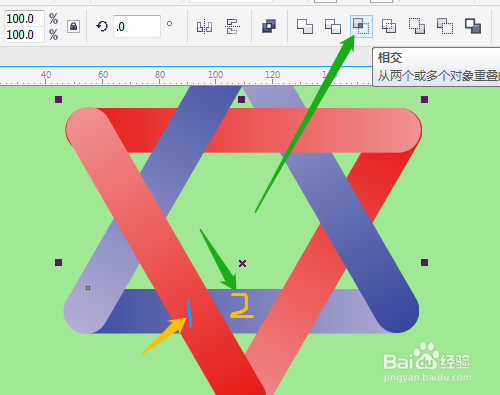The width and height of the screenshot is (500, 395).
Task: Click the top-right selection handle
Action: tap(424, 99)
